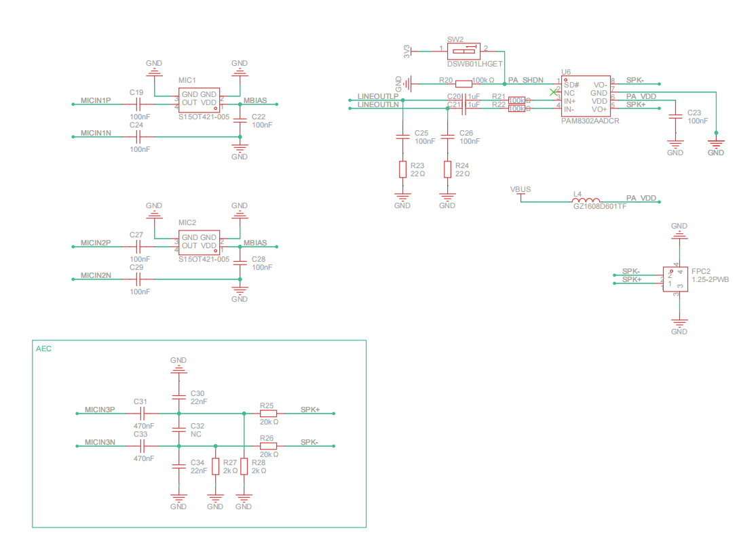Click the R20 100kΩ resistor

point(464,83)
